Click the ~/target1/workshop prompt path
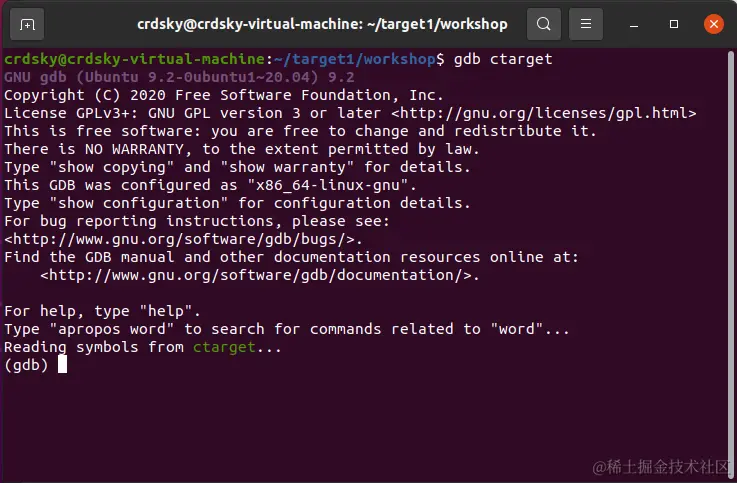Viewport: 737px width, 483px height. tap(354, 59)
